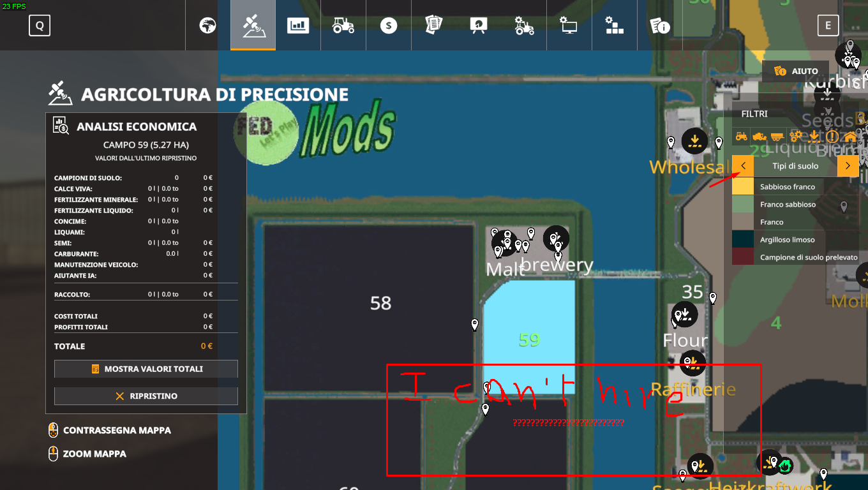Toggle the harvester filter icon
The width and height of the screenshot is (868, 490).
760,136
